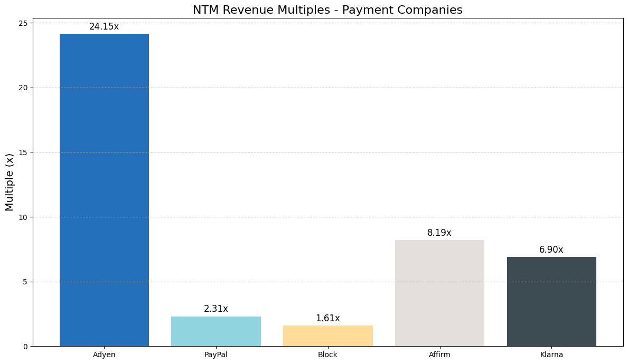Click the '24.15x' value label
Image resolution: width=628 pixels, height=364 pixels.
coord(104,27)
